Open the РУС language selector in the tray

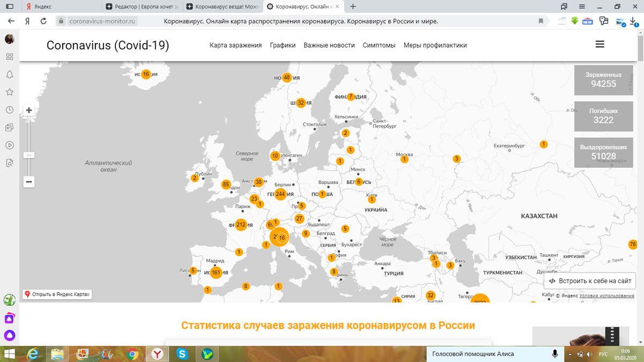coord(604,354)
